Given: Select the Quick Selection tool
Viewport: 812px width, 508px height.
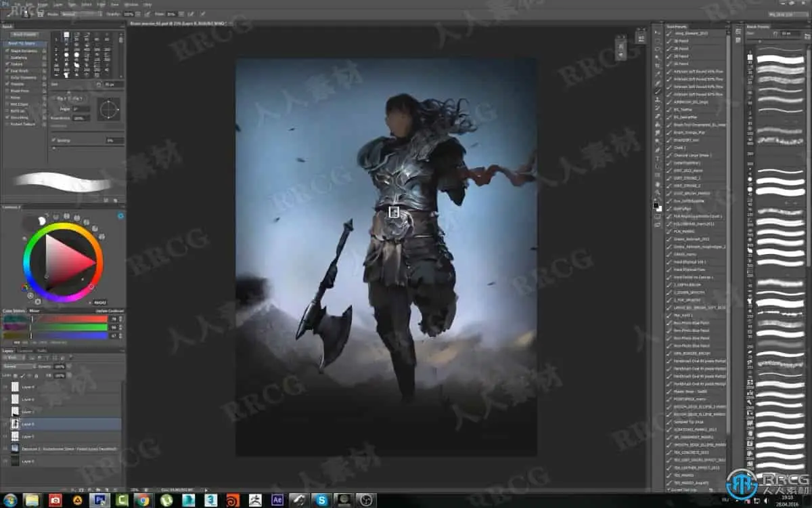Looking at the screenshot, I should [x=658, y=57].
